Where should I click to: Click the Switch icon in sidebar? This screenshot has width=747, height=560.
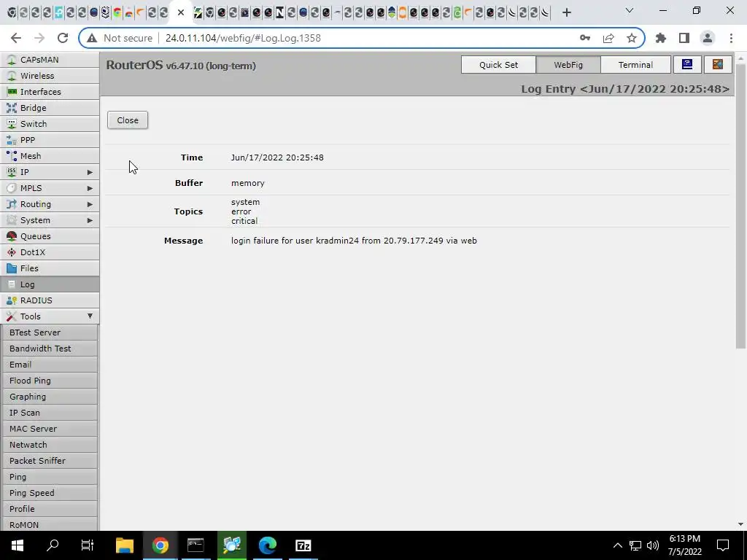point(12,124)
